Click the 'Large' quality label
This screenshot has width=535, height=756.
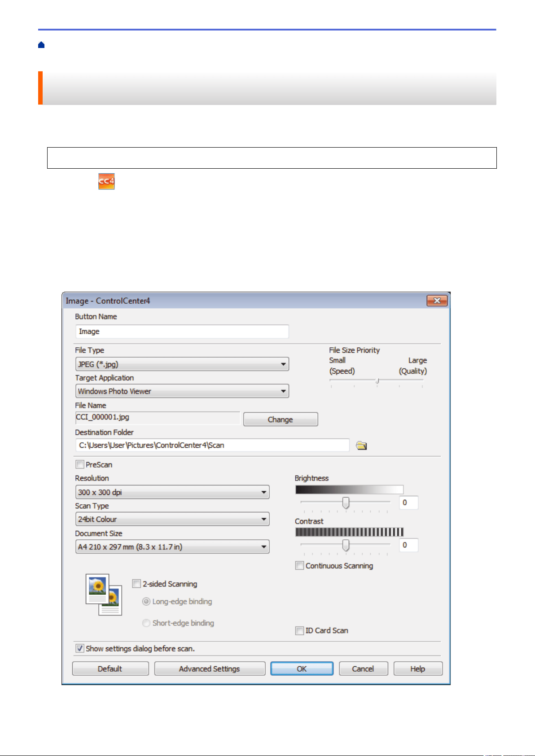click(x=417, y=360)
